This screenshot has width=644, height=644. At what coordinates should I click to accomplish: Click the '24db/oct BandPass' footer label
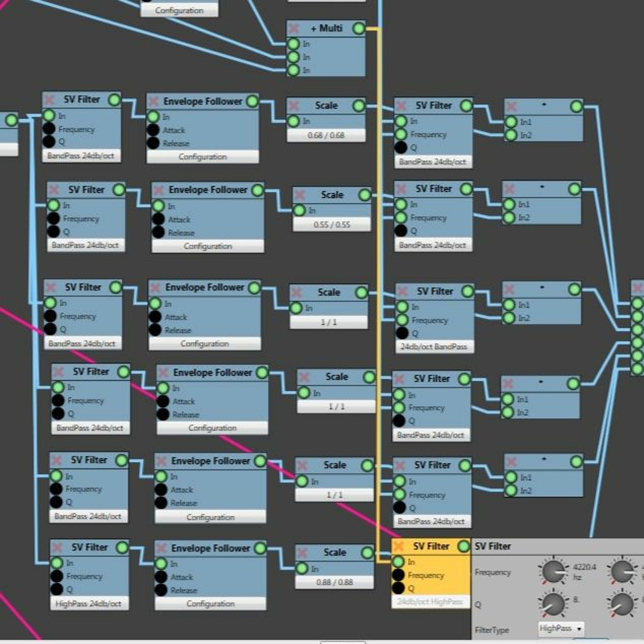[434, 347]
